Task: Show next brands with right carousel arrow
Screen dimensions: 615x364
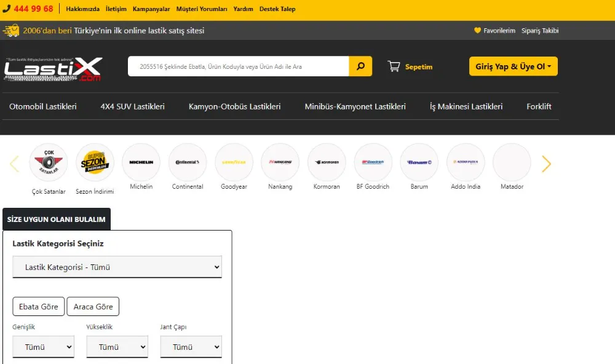Action: coord(546,164)
